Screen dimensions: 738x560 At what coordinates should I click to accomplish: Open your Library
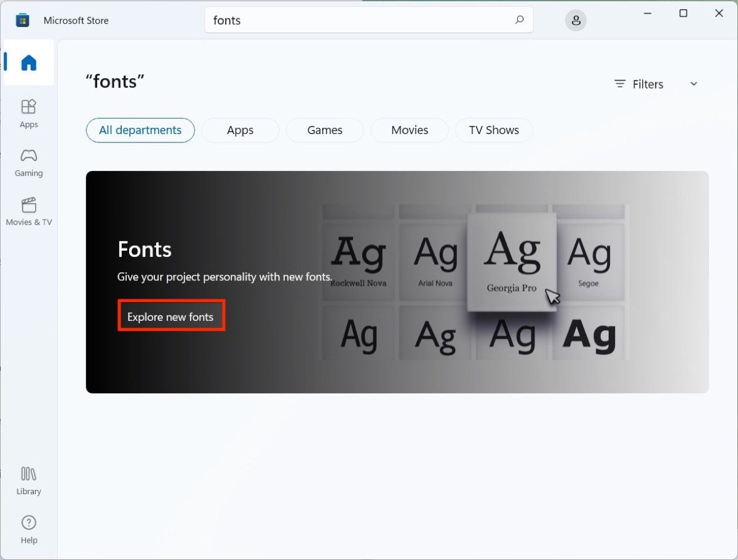pyautogui.click(x=29, y=481)
